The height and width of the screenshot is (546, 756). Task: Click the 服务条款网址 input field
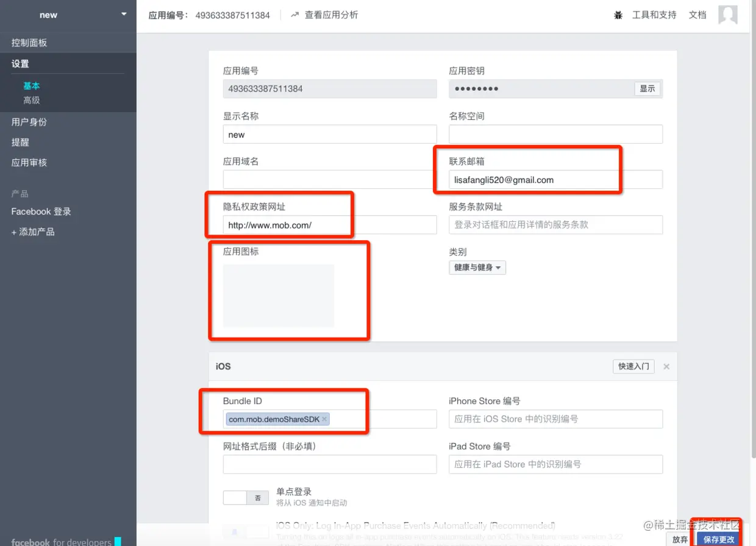tap(556, 225)
